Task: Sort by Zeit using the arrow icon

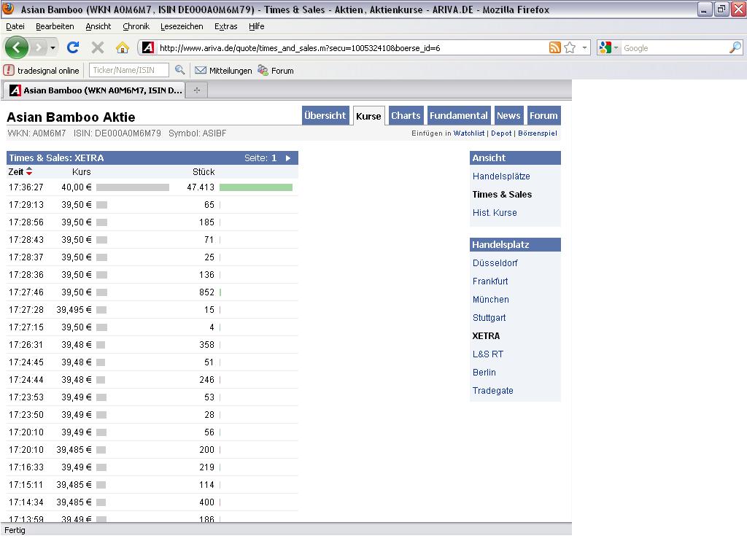Action: point(29,171)
